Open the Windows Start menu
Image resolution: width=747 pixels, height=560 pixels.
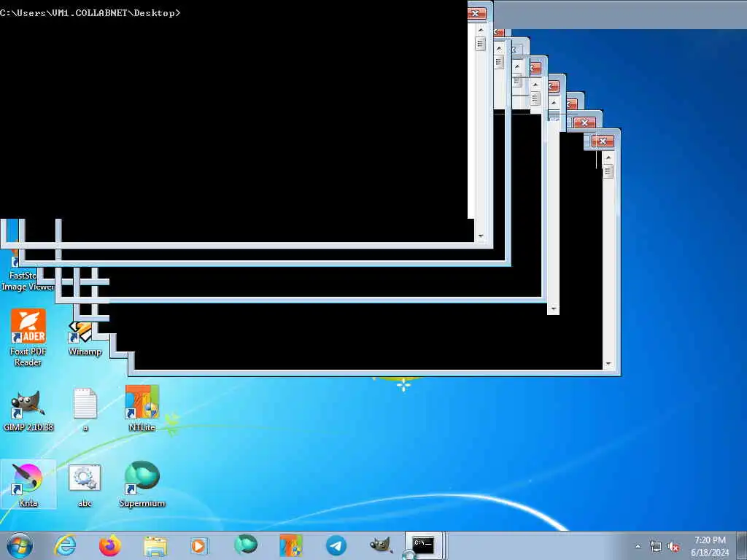tap(20, 545)
